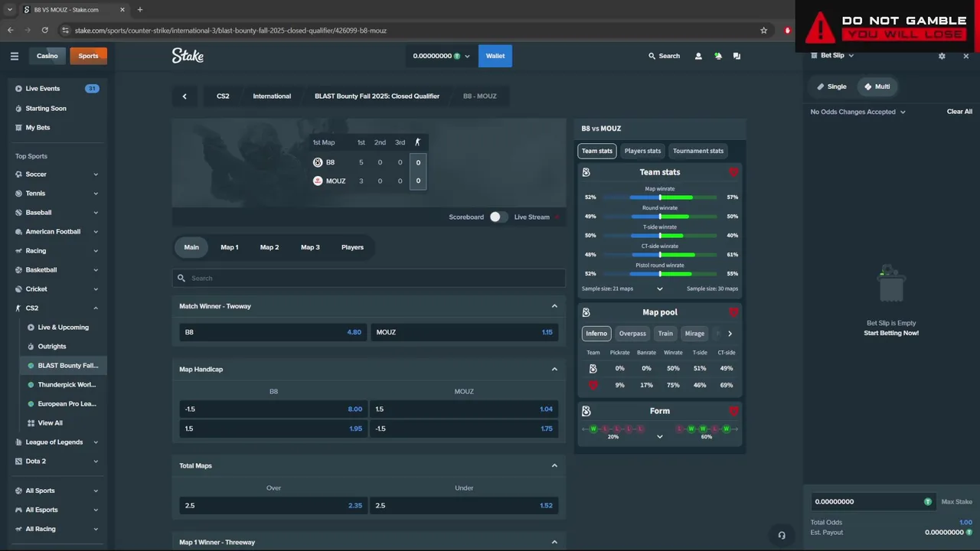The width and height of the screenshot is (980, 551).
Task: Select Mirage map in Map pool
Action: click(x=694, y=334)
